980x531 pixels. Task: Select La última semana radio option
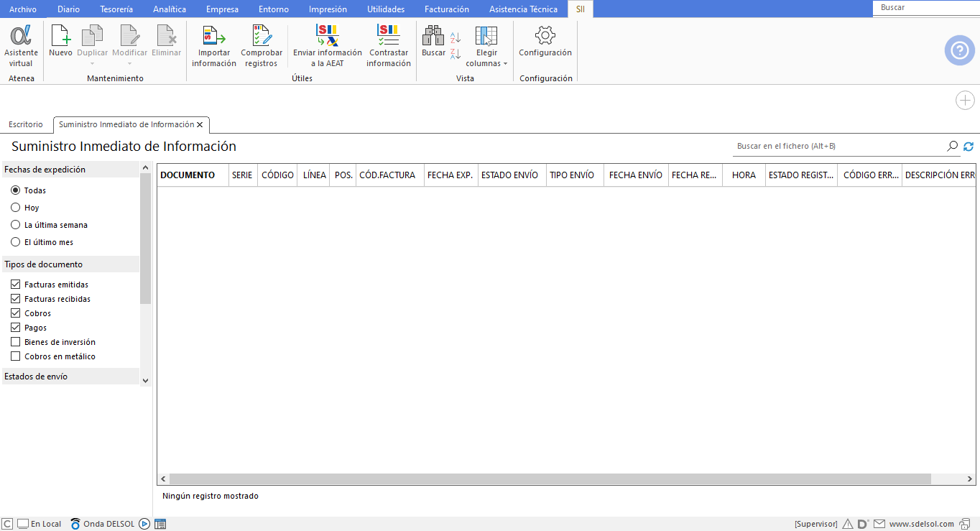point(15,225)
